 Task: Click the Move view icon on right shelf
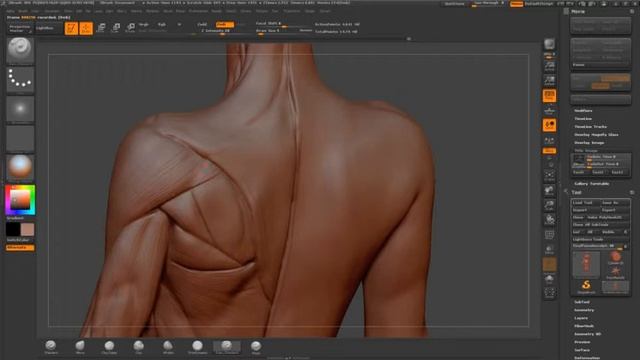549,191
